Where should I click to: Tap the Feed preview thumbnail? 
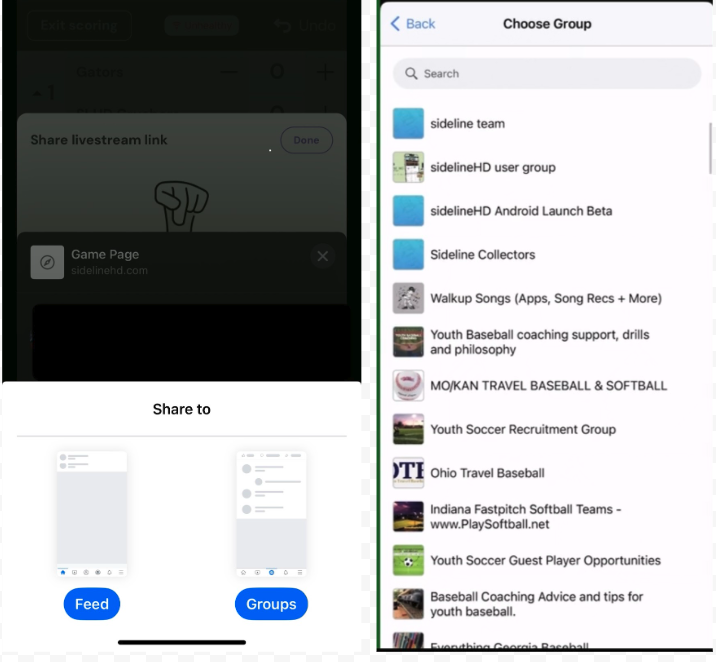(x=92, y=514)
